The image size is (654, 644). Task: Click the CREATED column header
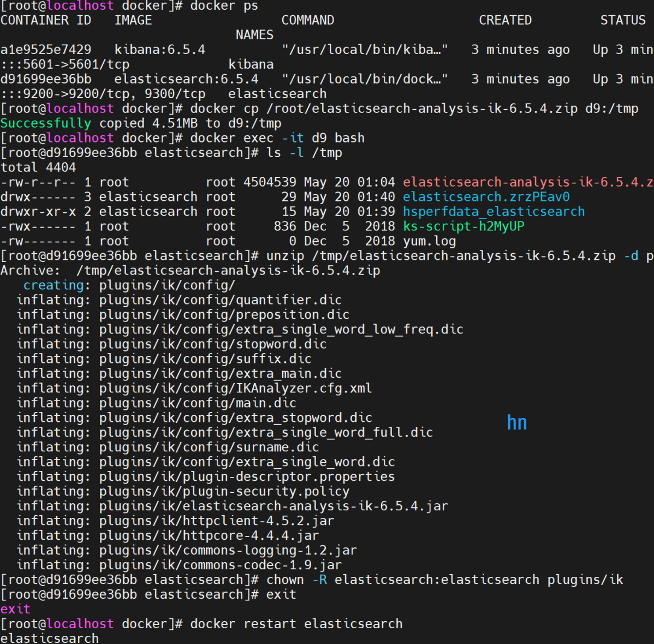[505, 20]
